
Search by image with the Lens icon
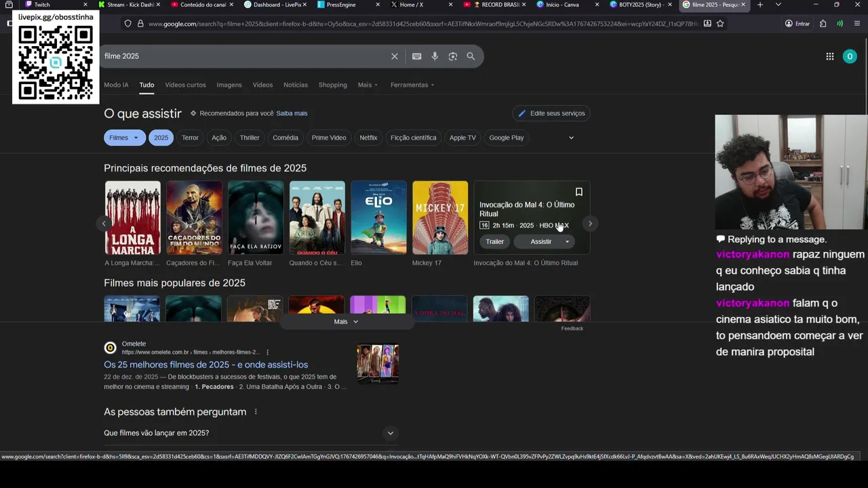[453, 56]
